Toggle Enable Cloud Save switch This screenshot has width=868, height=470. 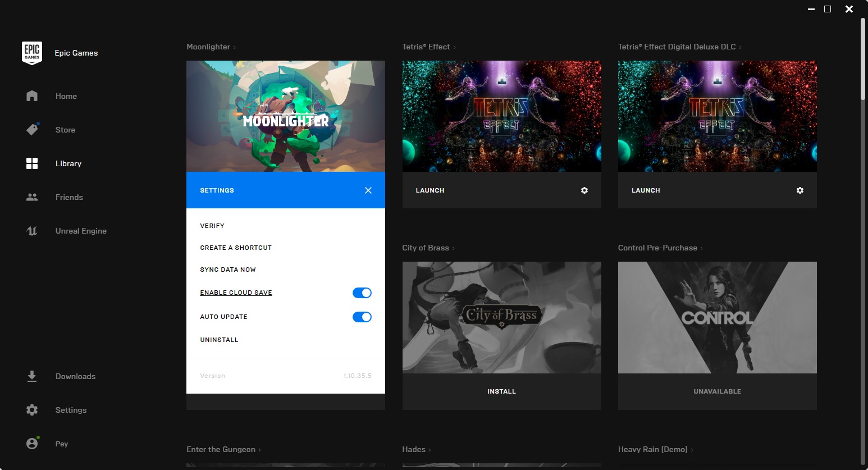tap(362, 293)
